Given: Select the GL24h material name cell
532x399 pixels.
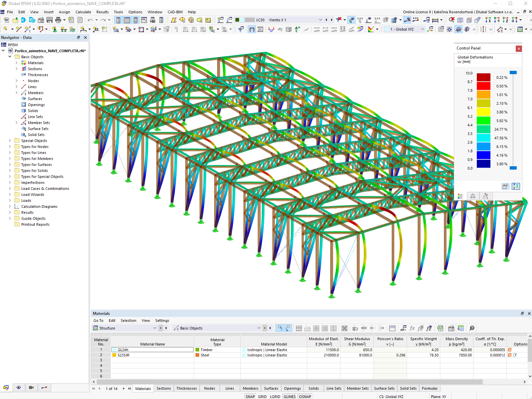Looking at the screenshot, I should [x=152, y=350].
